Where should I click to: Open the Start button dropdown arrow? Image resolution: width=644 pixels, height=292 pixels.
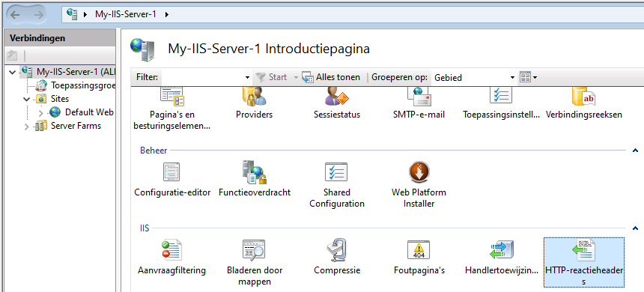(296, 78)
